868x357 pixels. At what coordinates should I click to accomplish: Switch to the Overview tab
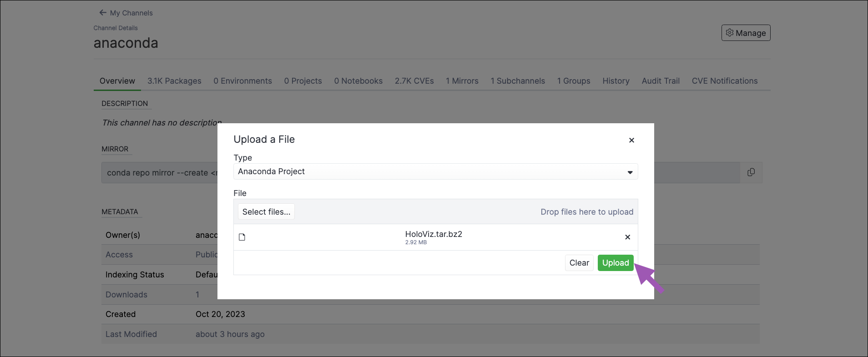[x=117, y=81]
